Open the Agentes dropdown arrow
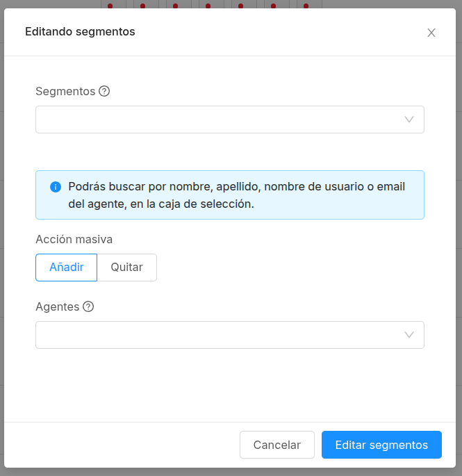This screenshot has width=462, height=476. [x=409, y=335]
